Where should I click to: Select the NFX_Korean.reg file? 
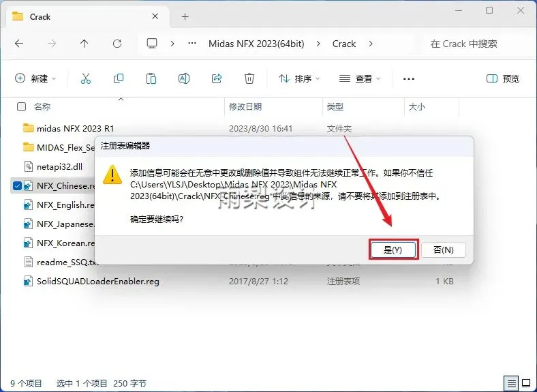[x=65, y=243]
